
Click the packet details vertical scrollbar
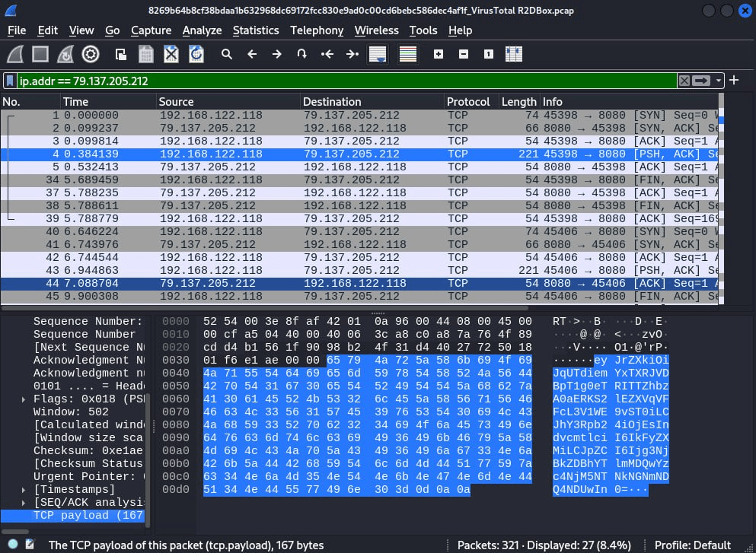pos(148,460)
